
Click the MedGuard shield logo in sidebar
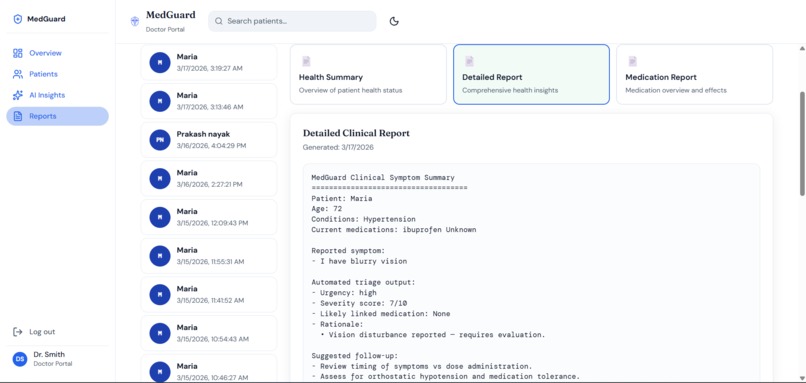point(18,19)
